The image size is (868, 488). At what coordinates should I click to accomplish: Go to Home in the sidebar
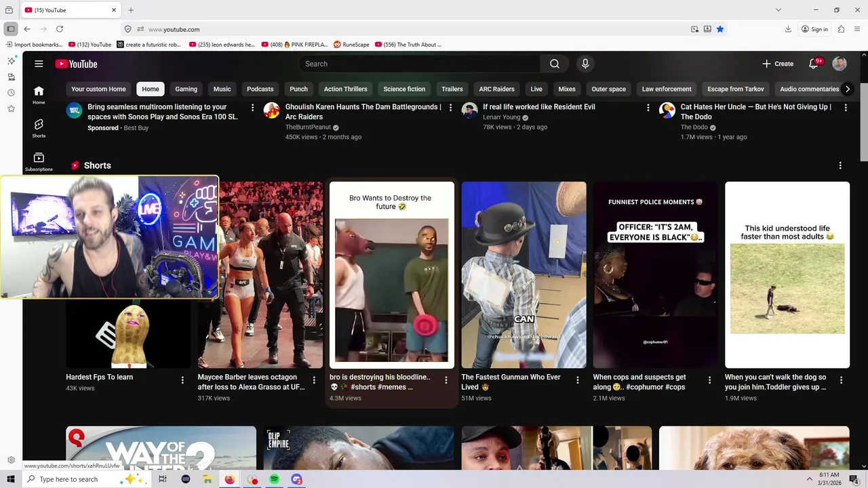[x=39, y=95]
